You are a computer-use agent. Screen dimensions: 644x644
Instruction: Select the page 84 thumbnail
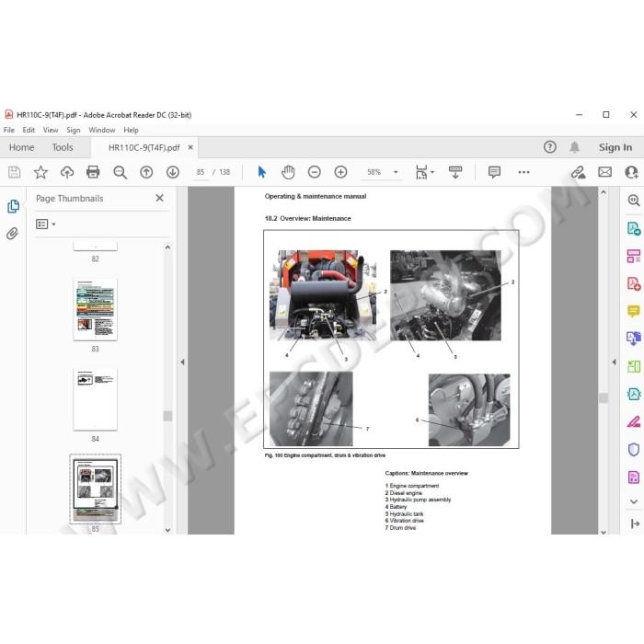[x=96, y=399]
